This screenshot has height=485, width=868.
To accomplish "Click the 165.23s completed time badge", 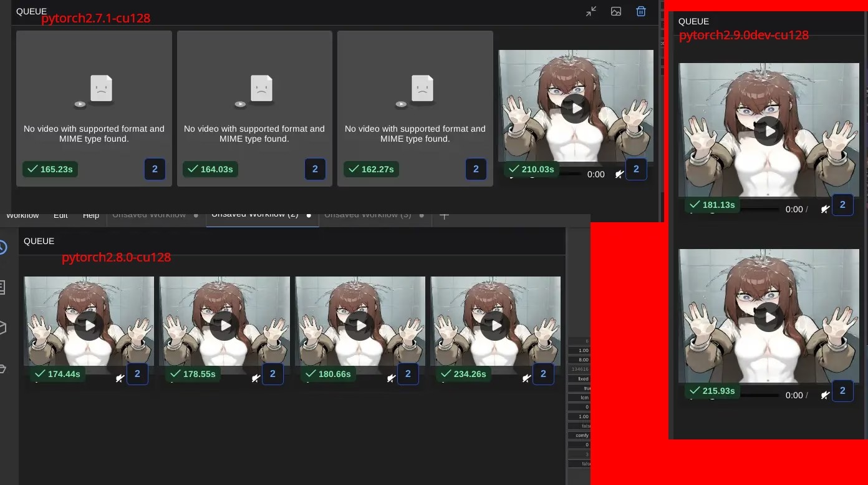I will (50, 169).
